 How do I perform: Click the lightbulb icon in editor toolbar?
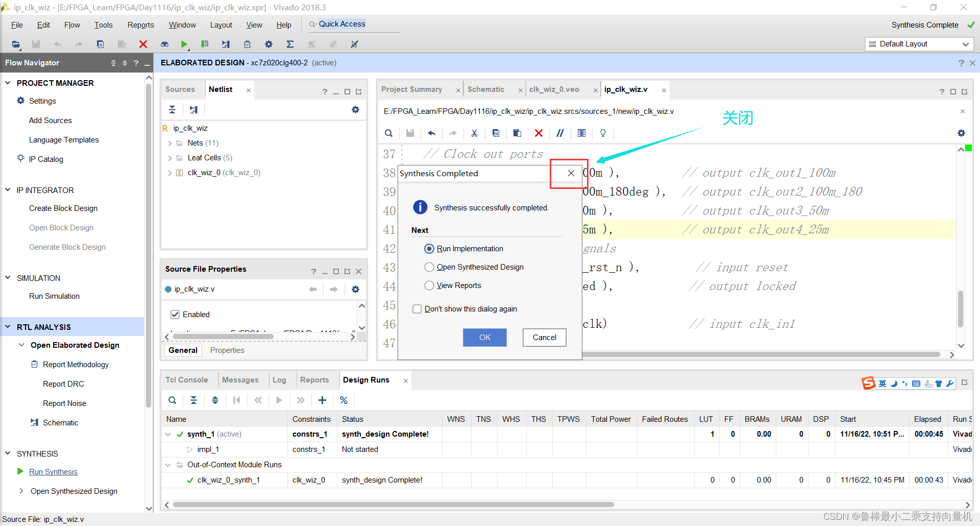click(603, 133)
